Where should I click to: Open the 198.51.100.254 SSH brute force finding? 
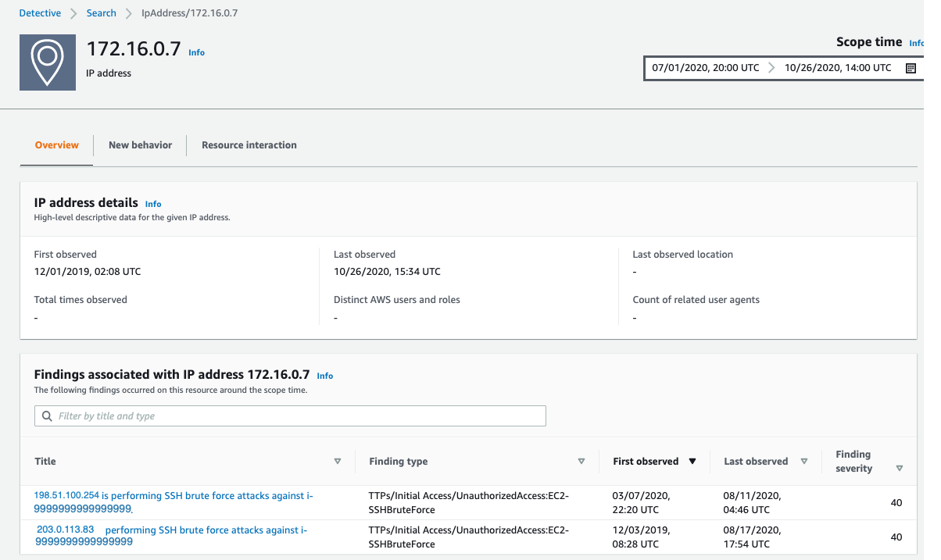click(172, 502)
